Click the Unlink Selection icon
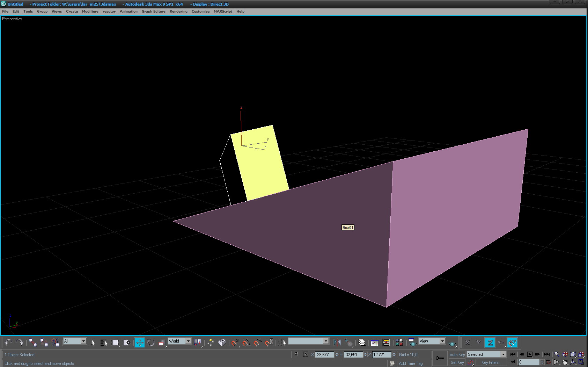Screen dimensions: 588x367 pos(44,343)
